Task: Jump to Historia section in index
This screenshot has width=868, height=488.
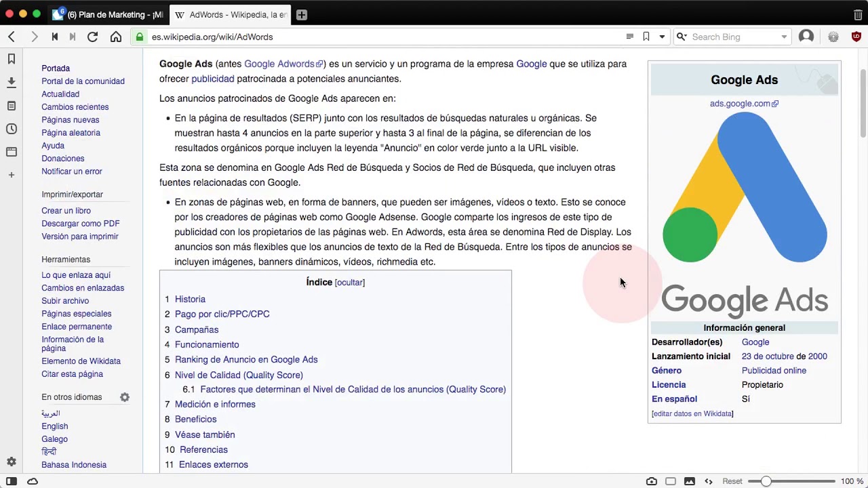Action: click(x=190, y=299)
